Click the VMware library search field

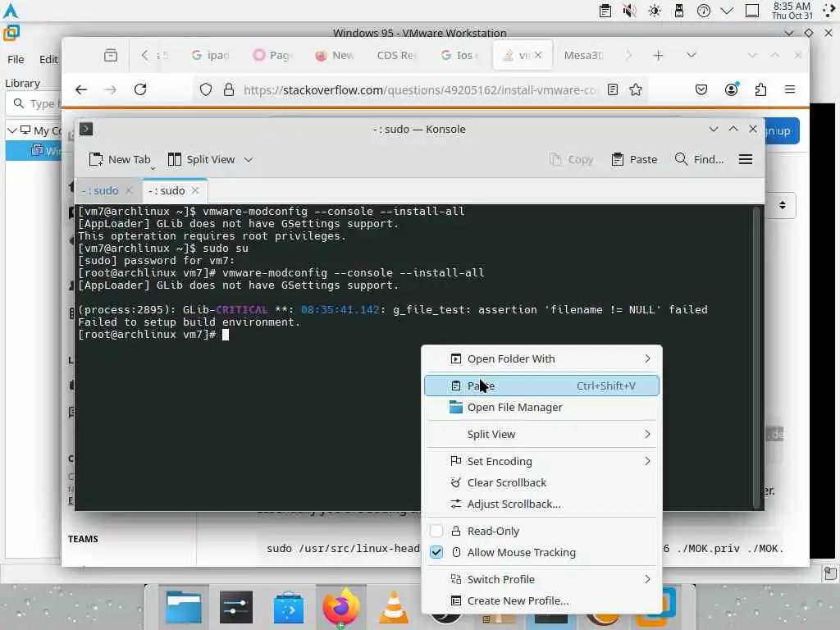coord(34,103)
